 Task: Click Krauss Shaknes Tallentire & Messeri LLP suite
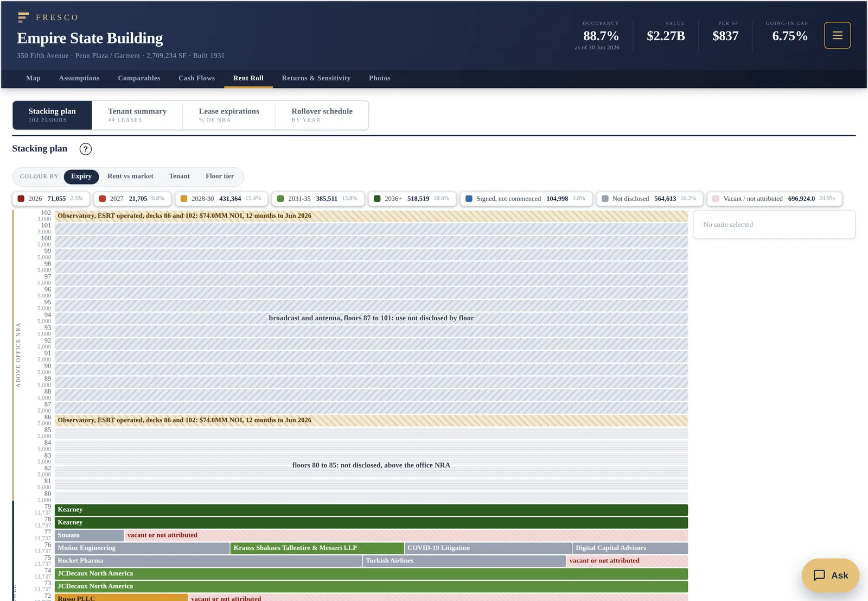pyautogui.click(x=317, y=548)
